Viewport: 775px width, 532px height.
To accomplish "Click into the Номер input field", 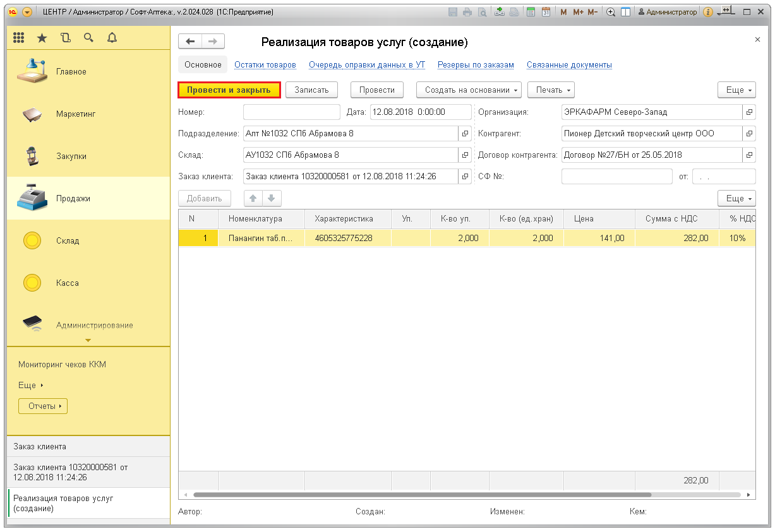I will pyautogui.click(x=291, y=112).
